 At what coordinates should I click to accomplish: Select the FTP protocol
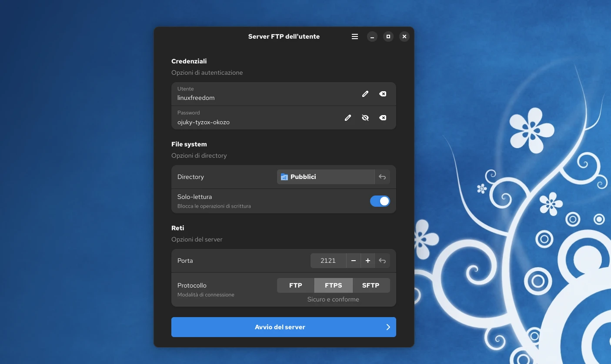tap(296, 285)
